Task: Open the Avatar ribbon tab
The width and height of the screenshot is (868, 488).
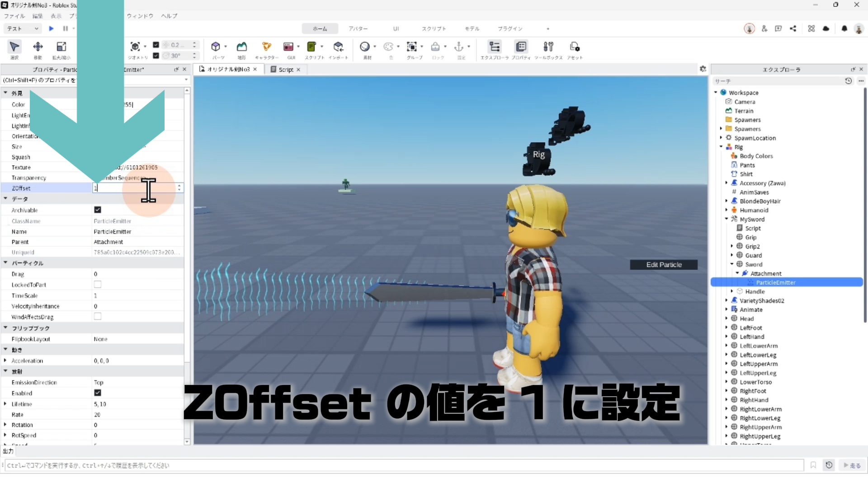Action: pos(358,28)
